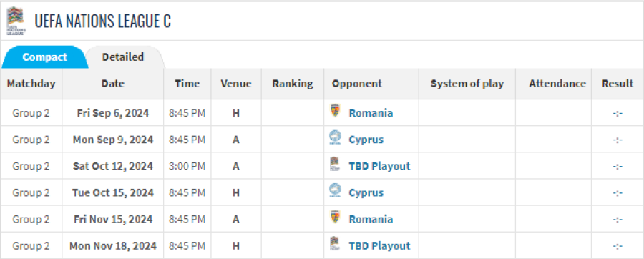Click the UEFA Nations League logo icon
This screenshot has width=644, height=259.
16,21
